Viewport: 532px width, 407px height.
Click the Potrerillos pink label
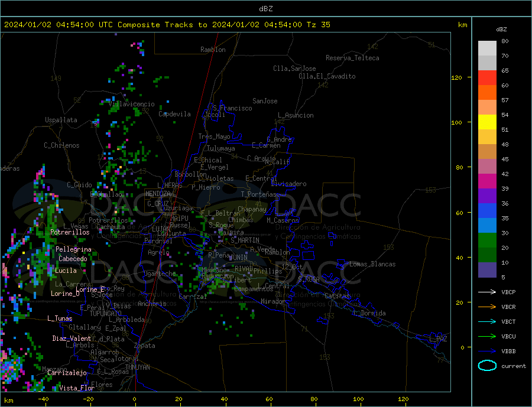click(x=70, y=232)
